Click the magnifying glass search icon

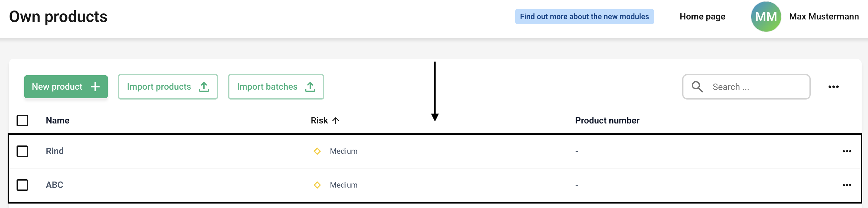click(x=697, y=87)
